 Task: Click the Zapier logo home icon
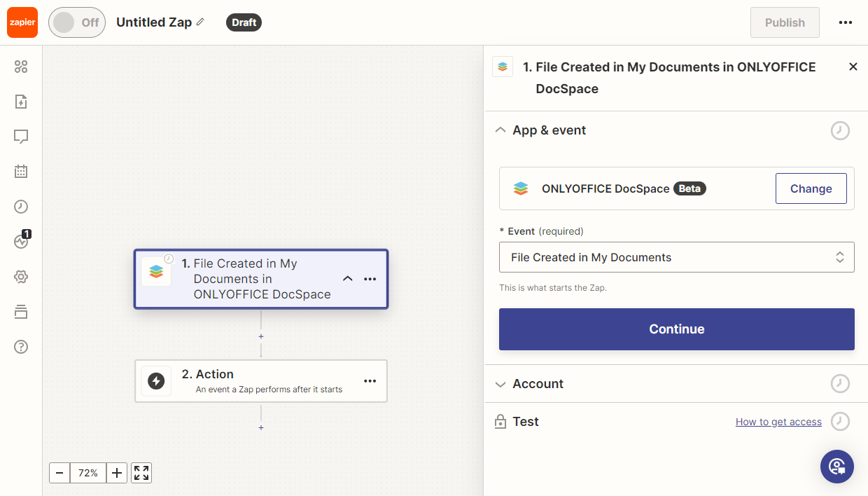point(22,22)
